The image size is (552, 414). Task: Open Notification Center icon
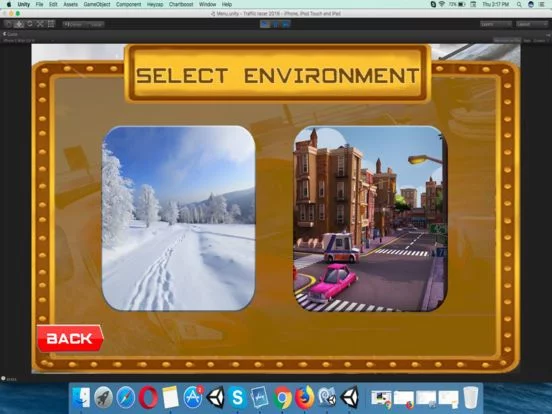pos(542,4)
